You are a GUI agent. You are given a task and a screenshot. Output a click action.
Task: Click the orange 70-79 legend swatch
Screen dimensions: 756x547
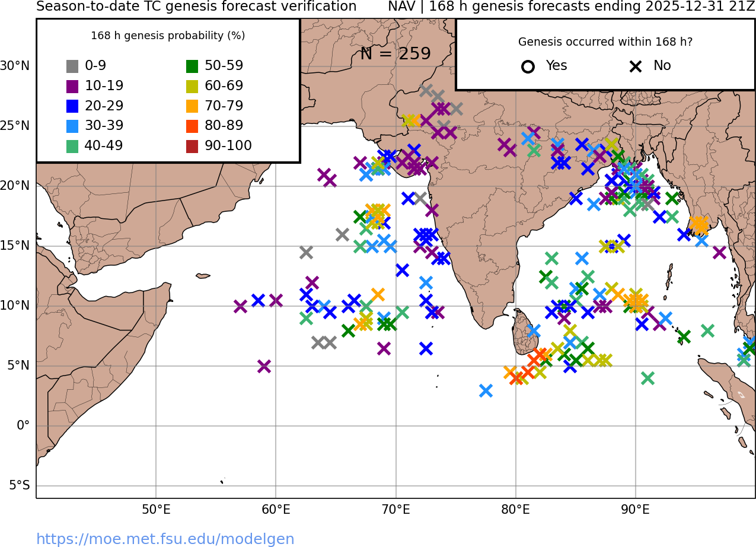coord(192,106)
